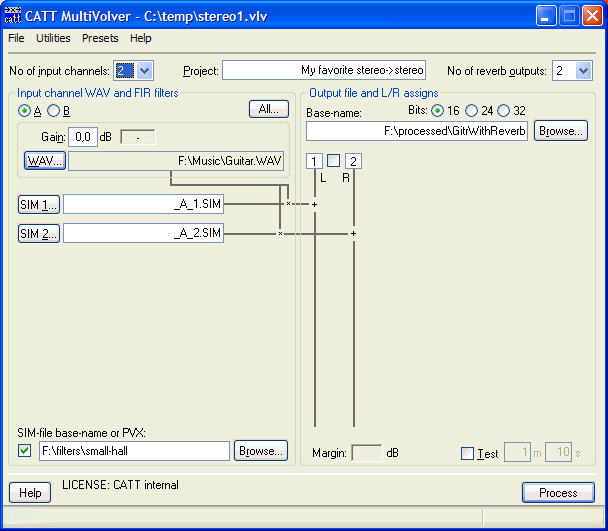The height and width of the screenshot is (531, 608).
Task: Toggle the small box between channels 1 and 2
Action: [334, 161]
